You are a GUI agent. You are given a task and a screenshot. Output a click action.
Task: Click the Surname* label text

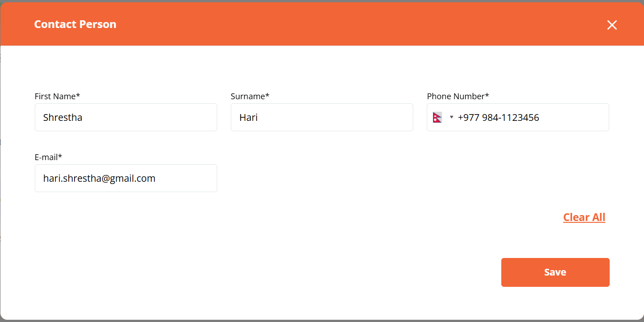[250, 96]
